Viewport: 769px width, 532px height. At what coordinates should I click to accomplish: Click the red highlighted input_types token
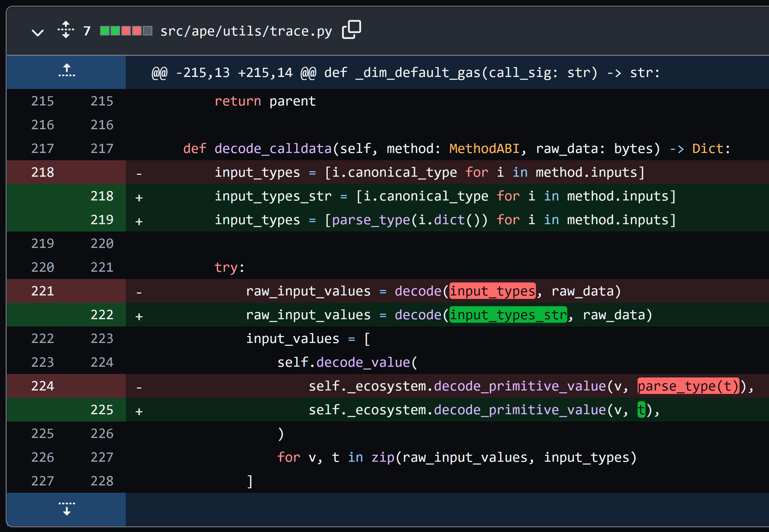pyautogui.click(x=492, y=291)
